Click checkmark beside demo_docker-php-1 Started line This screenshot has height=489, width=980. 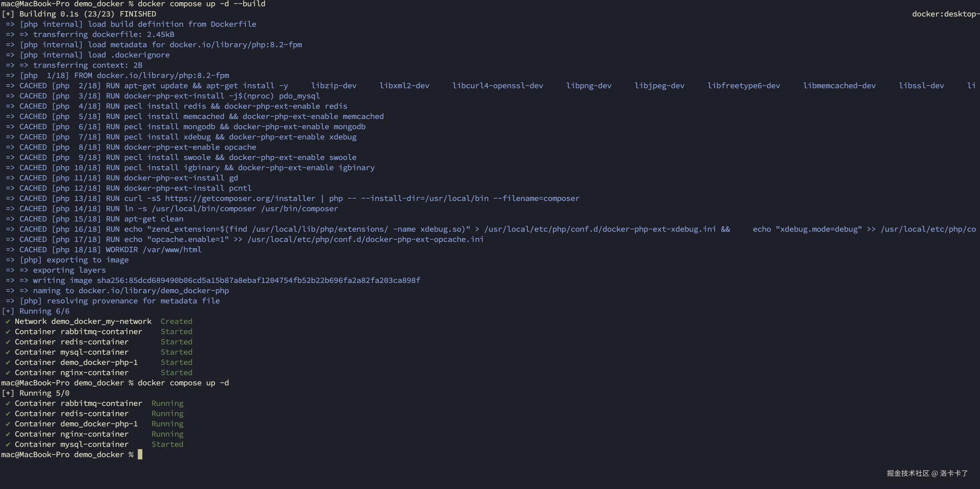[x=8, y=363]
